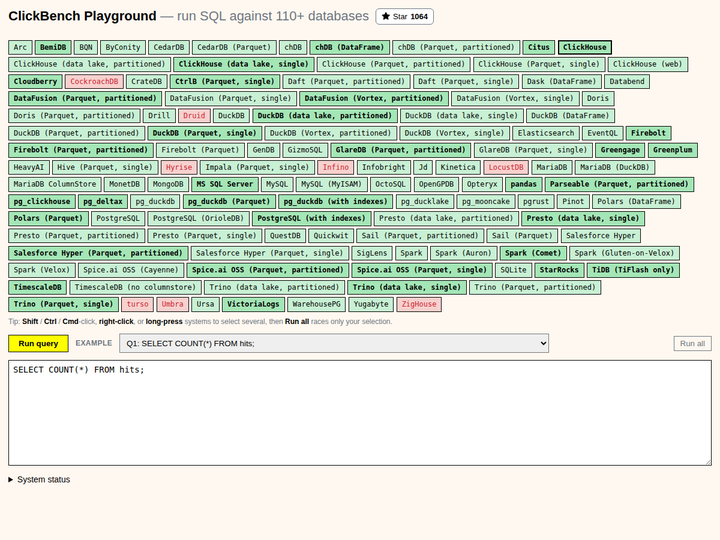This screenshot has width=720, height=540.
Task: Select the GizmoSQL system chip
Action: [305, 150]
